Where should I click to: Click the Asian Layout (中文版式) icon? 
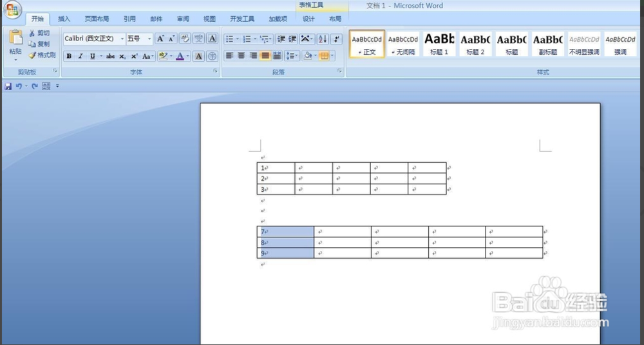[x=305, y=39]
